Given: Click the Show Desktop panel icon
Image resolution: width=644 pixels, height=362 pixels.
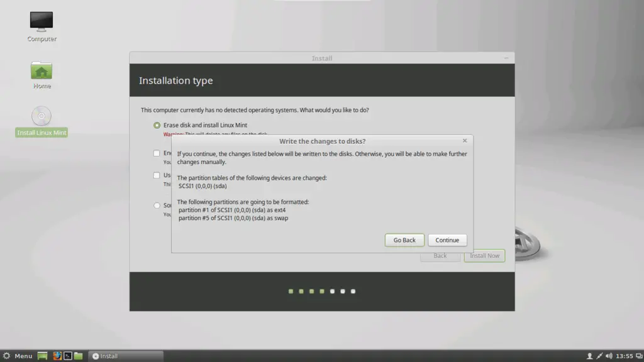Looking at the screenshot, I should [42, 356].
